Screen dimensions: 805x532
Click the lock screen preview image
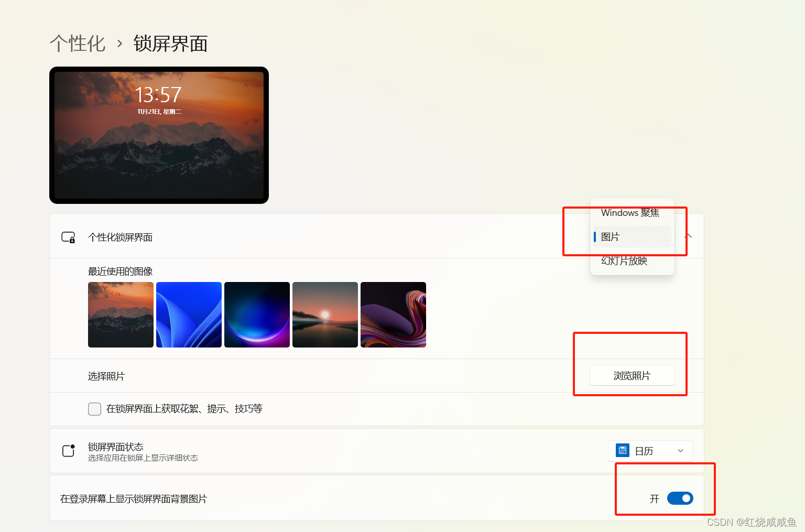coord(159,135)
